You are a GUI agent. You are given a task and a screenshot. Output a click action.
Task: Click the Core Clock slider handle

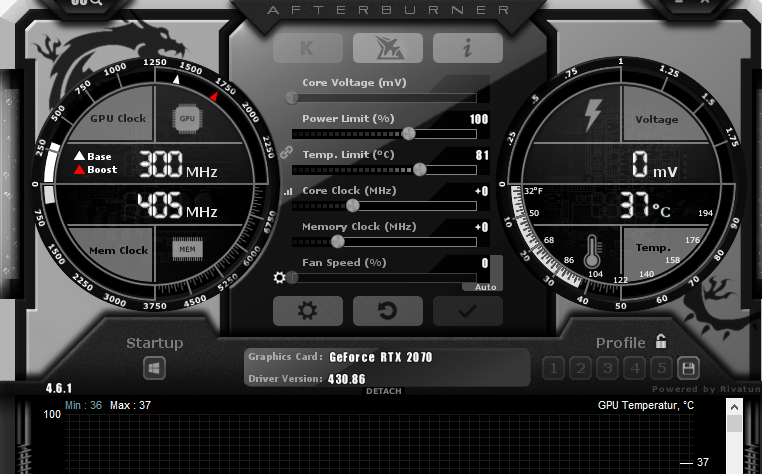[352, 206]
